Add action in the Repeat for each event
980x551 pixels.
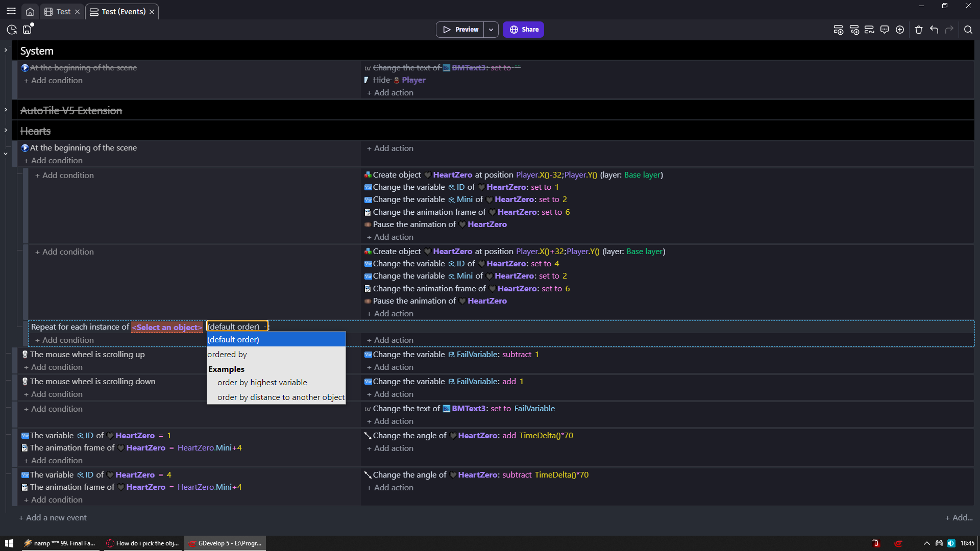pos(390,340)
